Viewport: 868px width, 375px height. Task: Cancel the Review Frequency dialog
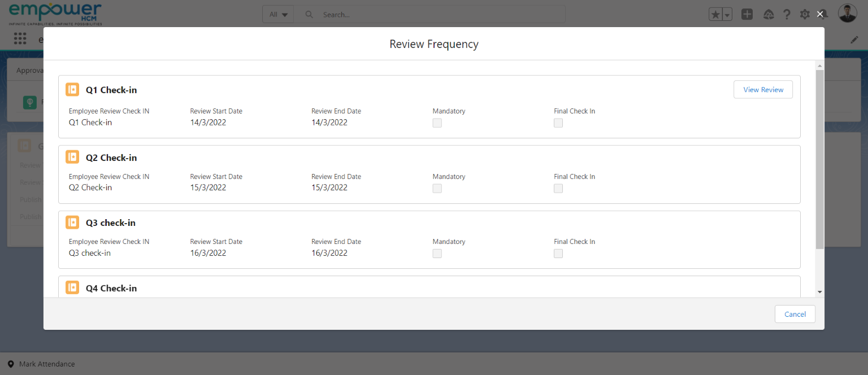(795, 314)
